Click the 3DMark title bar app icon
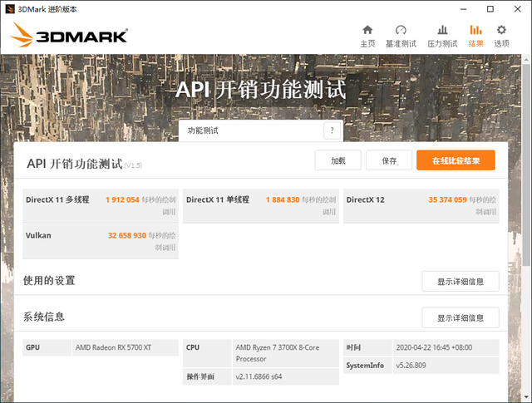 (10, 9)
